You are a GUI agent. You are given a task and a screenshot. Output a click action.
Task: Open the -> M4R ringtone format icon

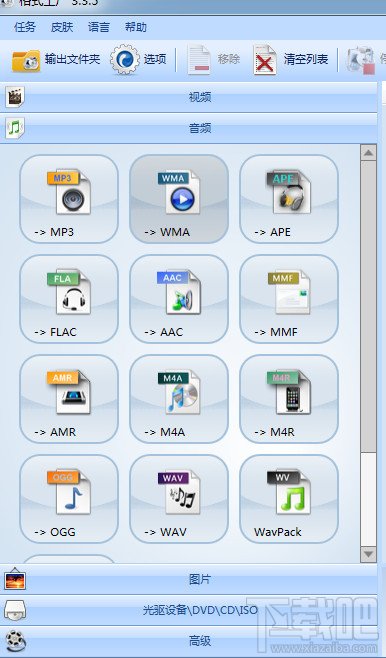289,399
